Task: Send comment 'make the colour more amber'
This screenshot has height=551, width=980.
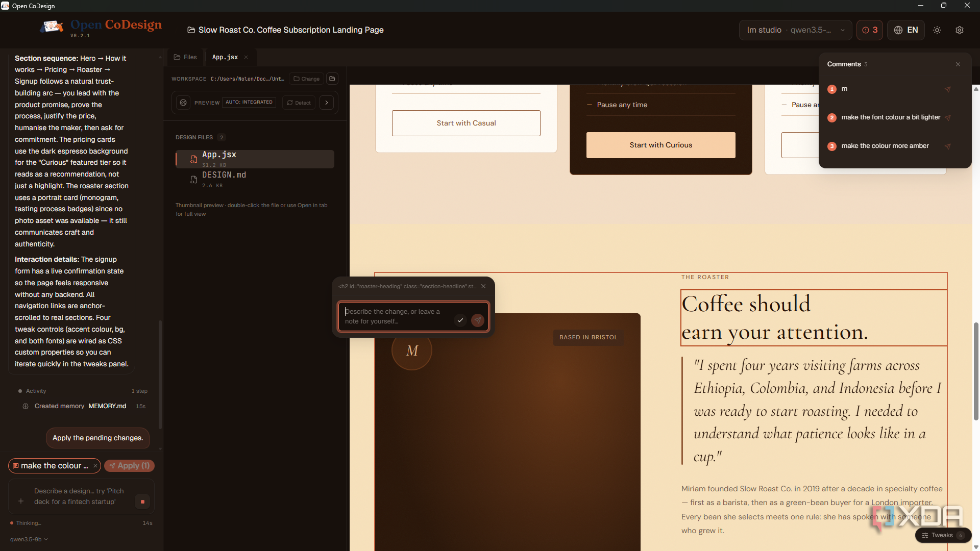Action: point(948,146)
